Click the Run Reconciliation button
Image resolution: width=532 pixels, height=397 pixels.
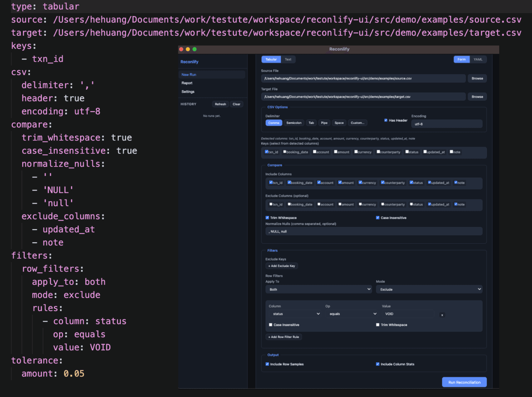(x=464, y=382)
